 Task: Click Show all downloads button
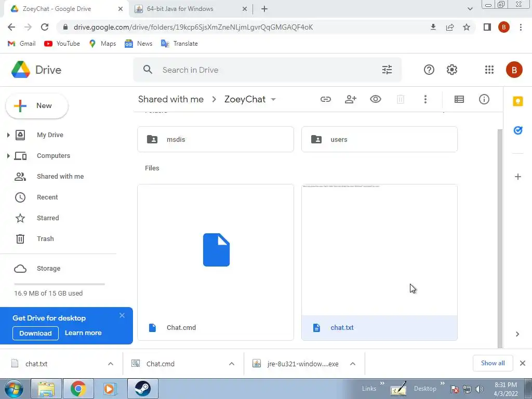pos(493,363)
